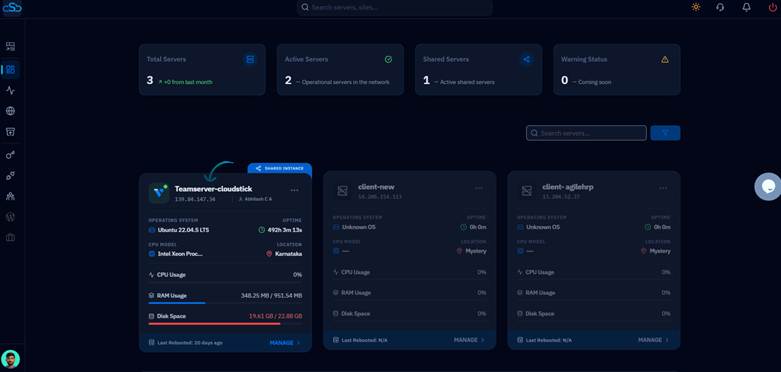This screenshot has height=372, width=781.
Task: Open the floating chat bubble widget
Action: pos(768,186)
